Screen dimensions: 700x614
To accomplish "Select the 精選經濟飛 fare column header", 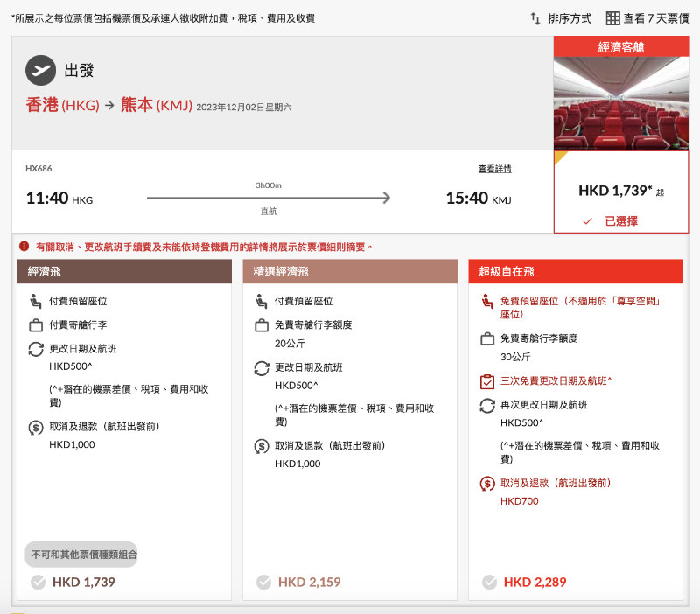I will click(350, 271).
